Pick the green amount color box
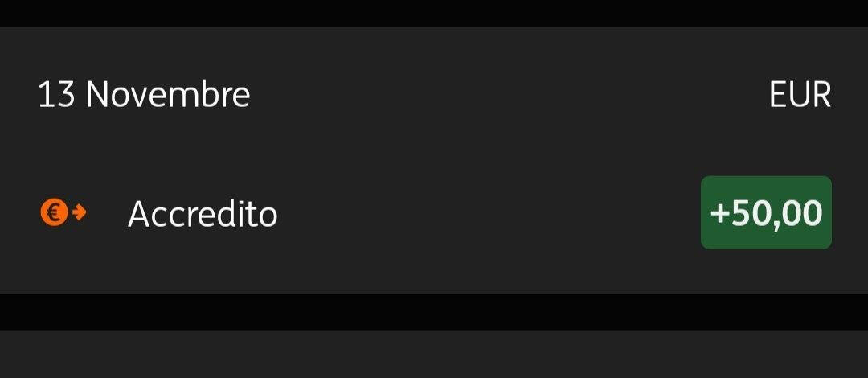 point(766,213)
